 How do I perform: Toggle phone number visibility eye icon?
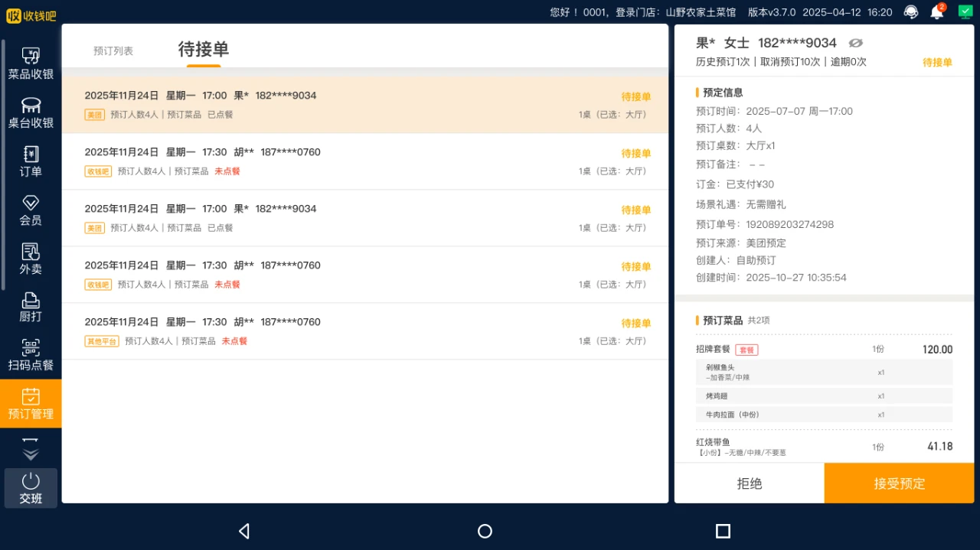coord(855,43)
